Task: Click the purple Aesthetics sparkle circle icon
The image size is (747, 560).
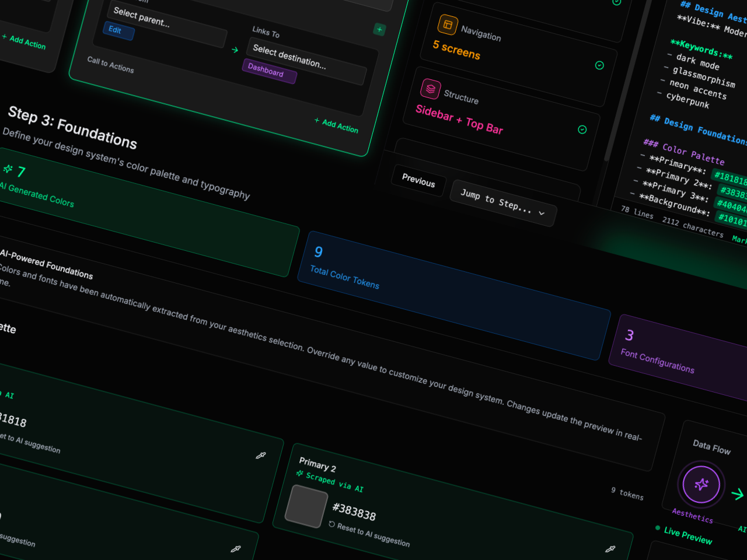Action: pos(701,484)
